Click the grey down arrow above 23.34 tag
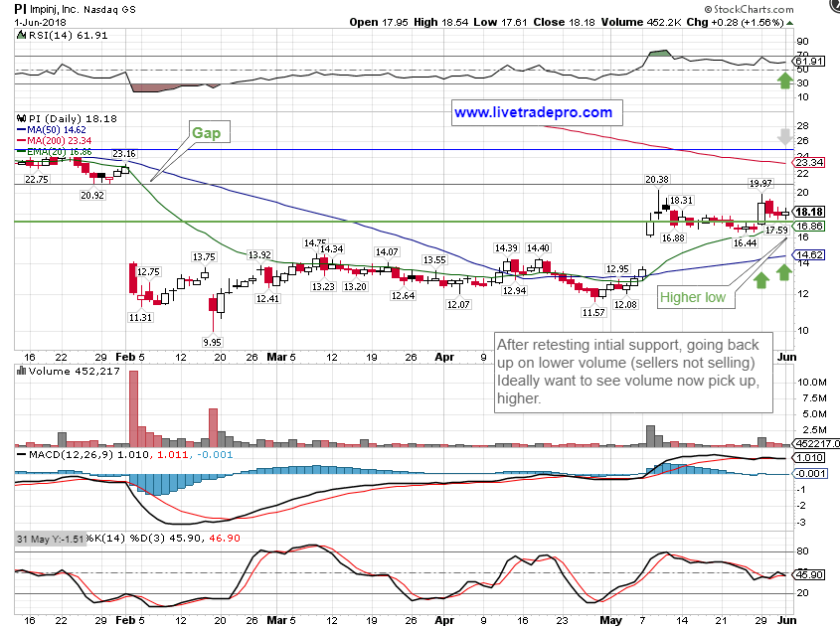 785,138
